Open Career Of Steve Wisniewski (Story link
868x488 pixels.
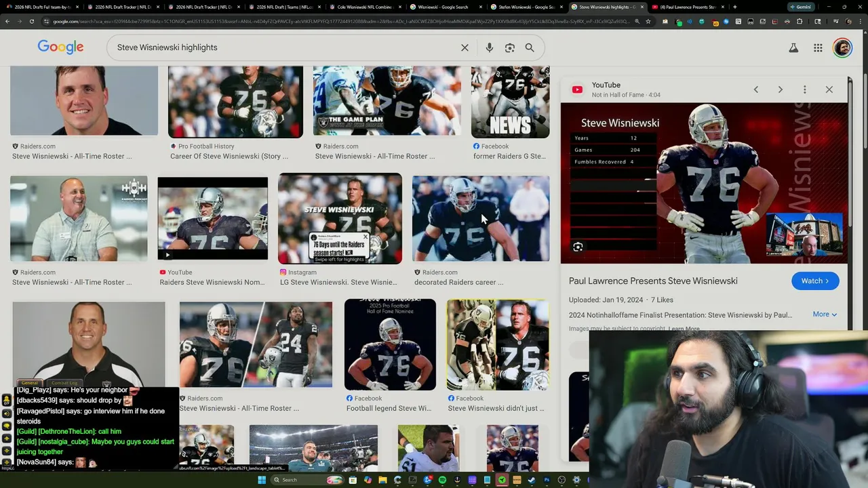point(229,156)
